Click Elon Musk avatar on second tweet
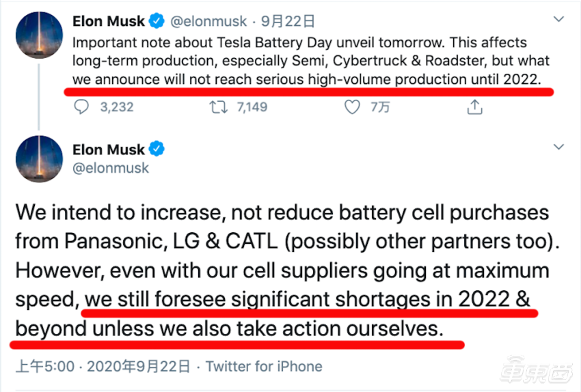The height and width of the screenshot is (392, 581). tap(38, 159)
